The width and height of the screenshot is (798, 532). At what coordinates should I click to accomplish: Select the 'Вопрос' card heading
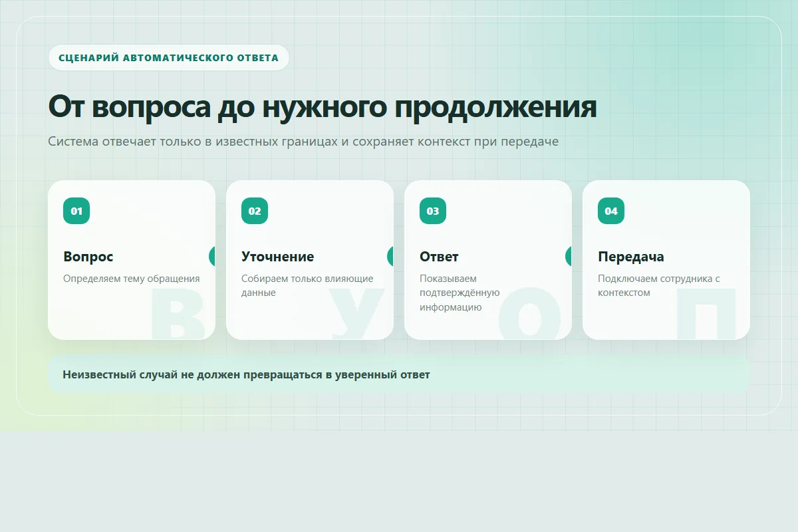pos(88,257)
